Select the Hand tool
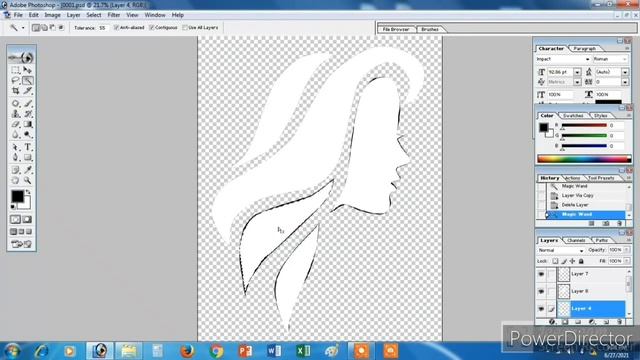 pyautogui.click(x=16, y=180)
